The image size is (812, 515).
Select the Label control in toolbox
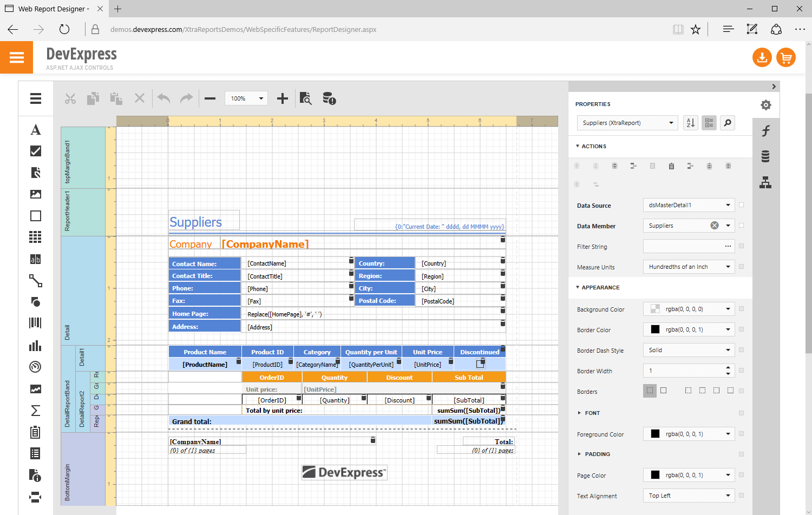(36, 130)
